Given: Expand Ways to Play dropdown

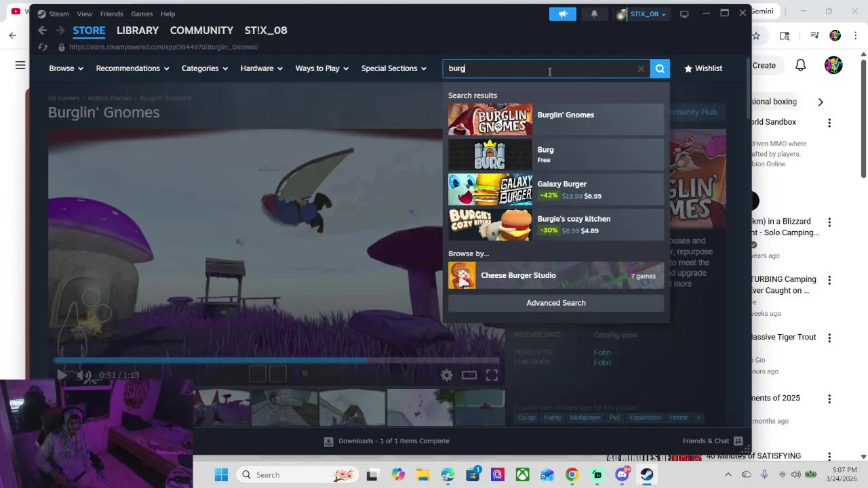Looking at the screenshot, I should tap(322, 68).
